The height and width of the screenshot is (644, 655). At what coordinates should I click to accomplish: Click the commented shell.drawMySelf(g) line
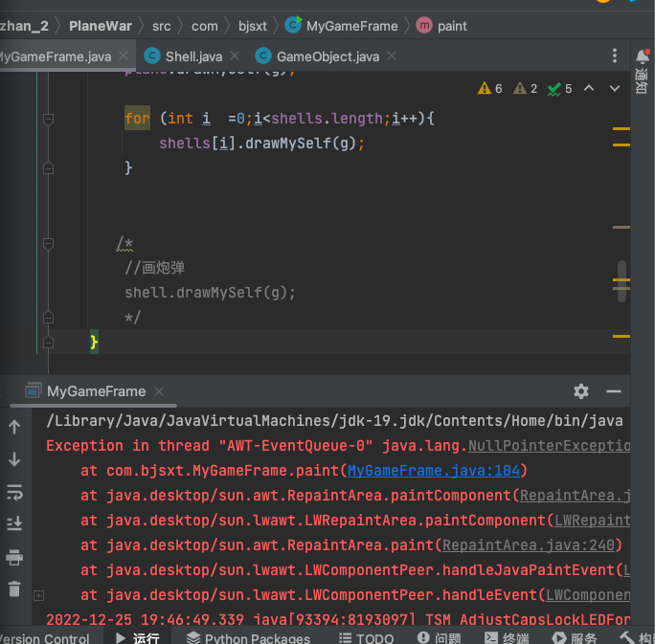210,293
